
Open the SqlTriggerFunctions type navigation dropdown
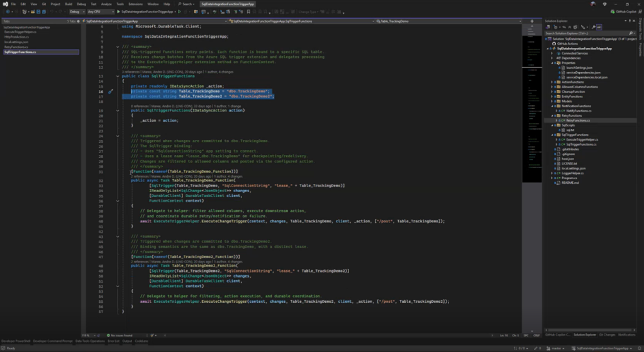click(x=301, y=21)
